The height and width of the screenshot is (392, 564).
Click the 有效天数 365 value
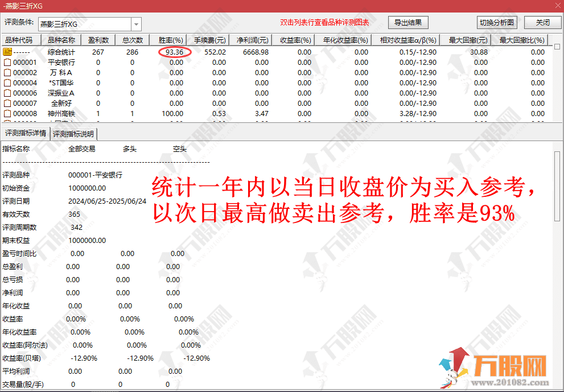(x=74, y=214)
